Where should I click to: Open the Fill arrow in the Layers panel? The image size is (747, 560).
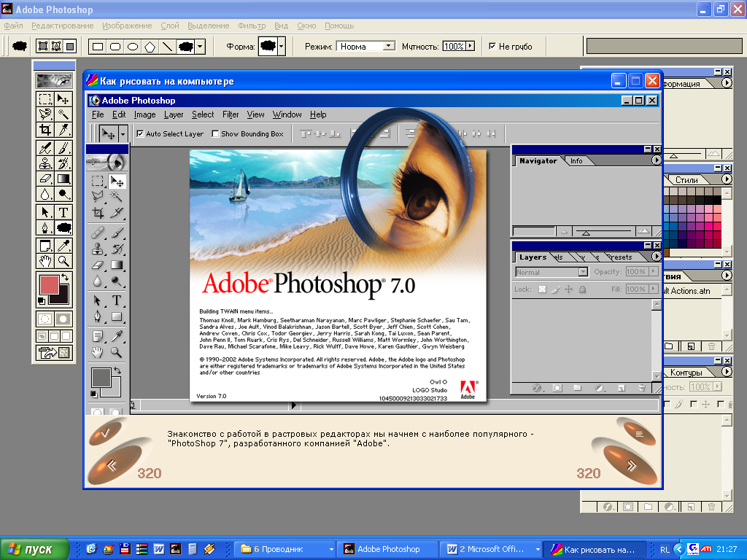tap(654, 289)
